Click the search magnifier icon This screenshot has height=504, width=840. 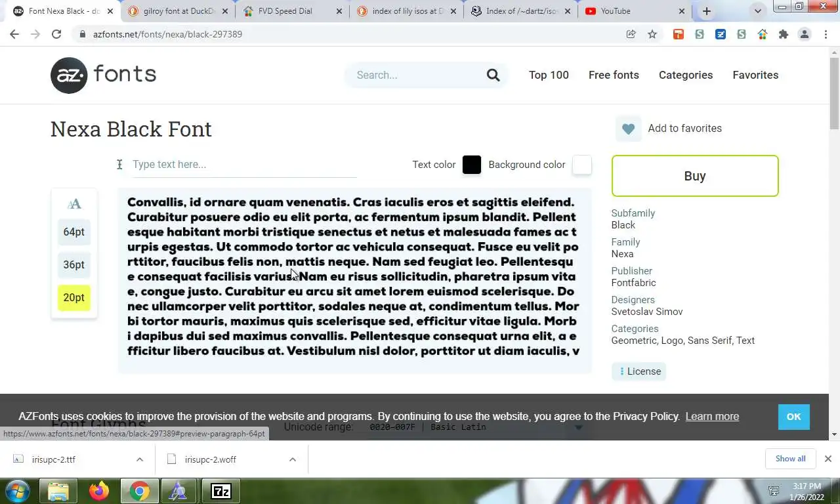tap(493, 75)
